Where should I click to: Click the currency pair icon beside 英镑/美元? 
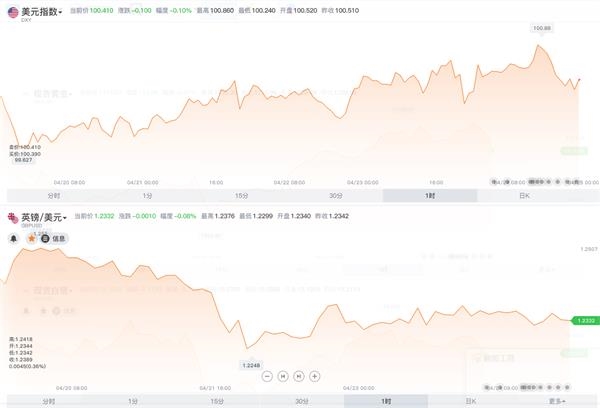pyautogui.click(x=13, y=218)
